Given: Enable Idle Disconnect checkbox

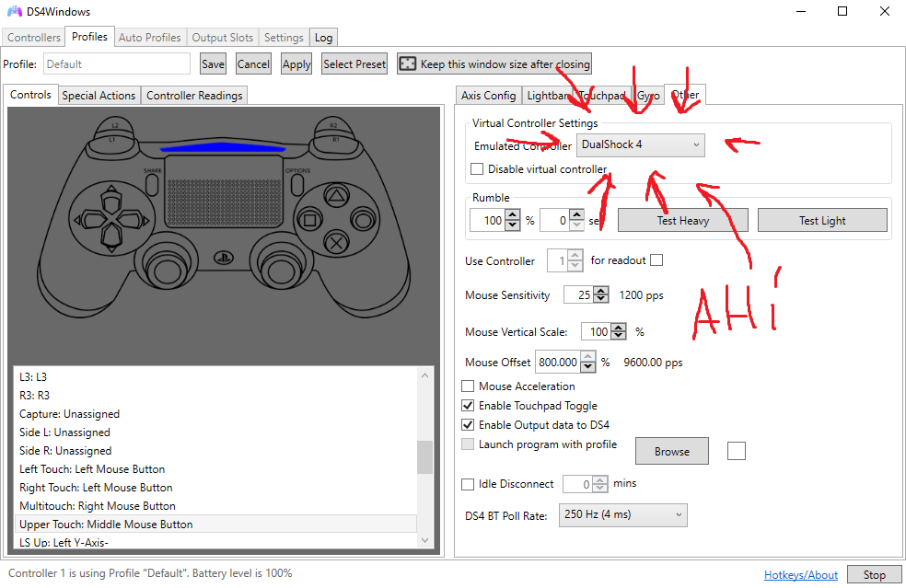Looking at the screenshot, I should (468, 484).
